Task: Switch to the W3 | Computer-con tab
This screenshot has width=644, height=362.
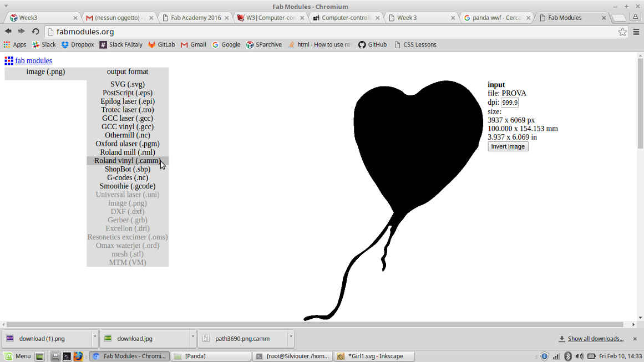Action: point(271,18)
